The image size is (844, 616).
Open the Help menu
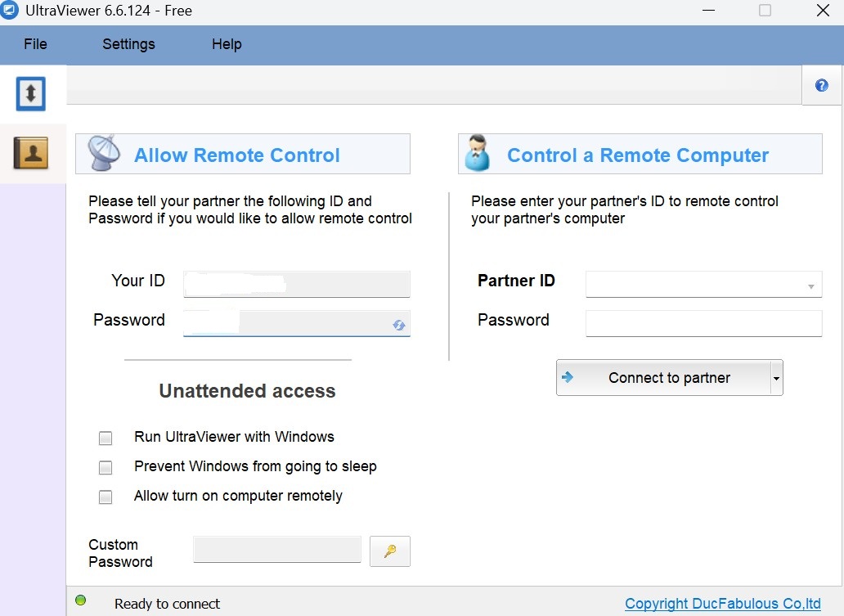pos(227,44)
